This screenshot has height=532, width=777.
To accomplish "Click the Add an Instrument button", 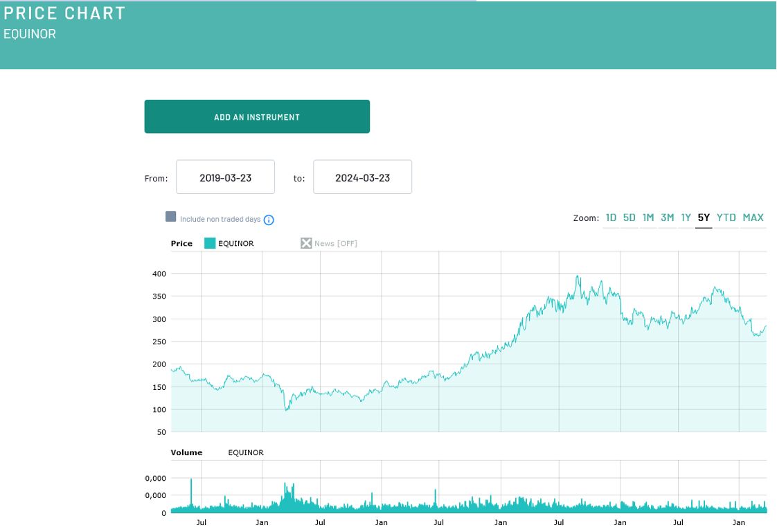I will coord(257,116).
